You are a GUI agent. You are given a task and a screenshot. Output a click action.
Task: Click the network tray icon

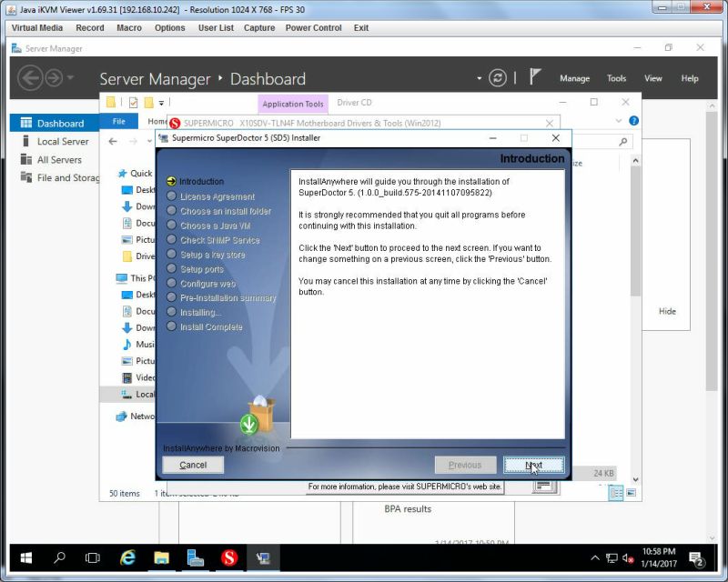(x=612, y=557)
